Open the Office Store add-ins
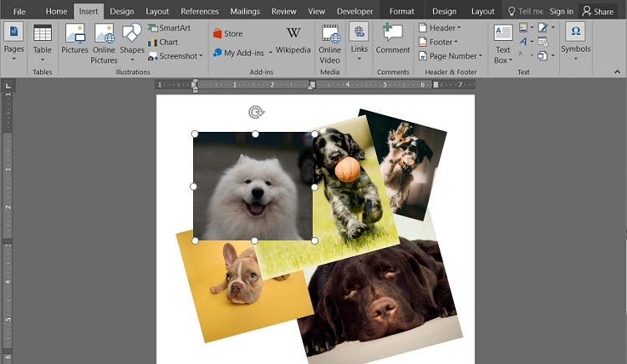 click(x=228, y=33)
